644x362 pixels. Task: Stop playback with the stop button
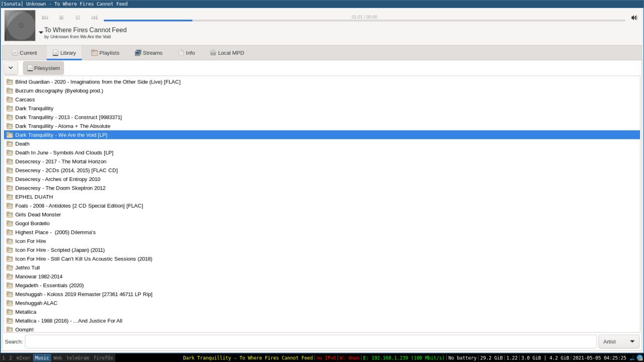click(78, 18)
